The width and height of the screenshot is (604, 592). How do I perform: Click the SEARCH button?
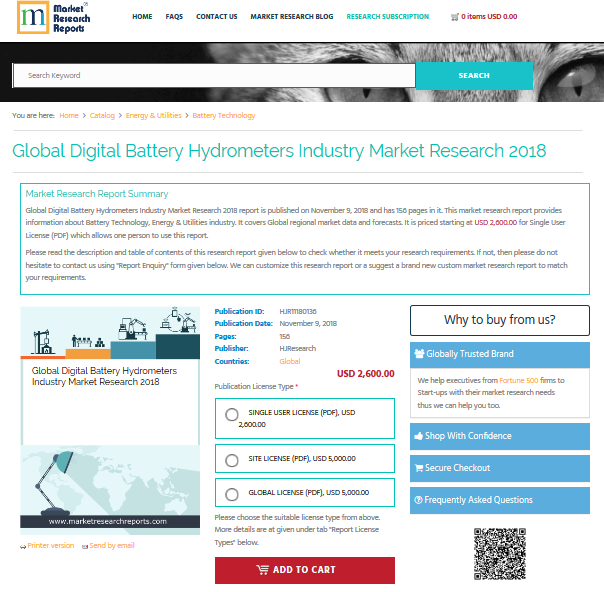[474, 75]
